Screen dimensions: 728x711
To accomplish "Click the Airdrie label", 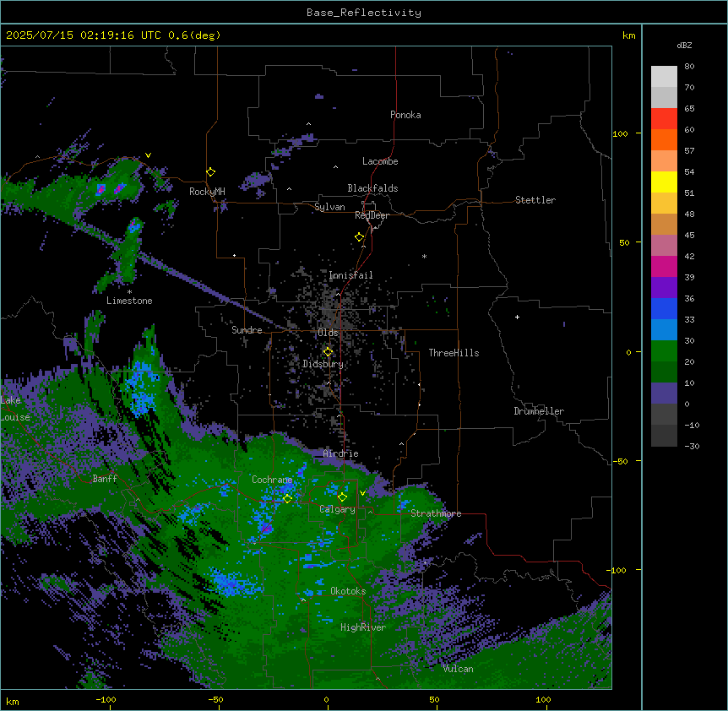I will [341, 453].
